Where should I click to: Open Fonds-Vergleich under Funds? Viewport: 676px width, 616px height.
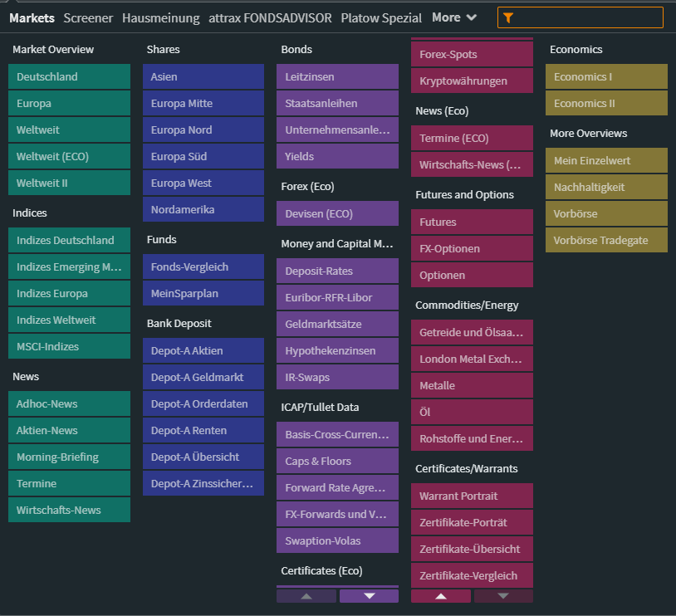tap(203, 266)
